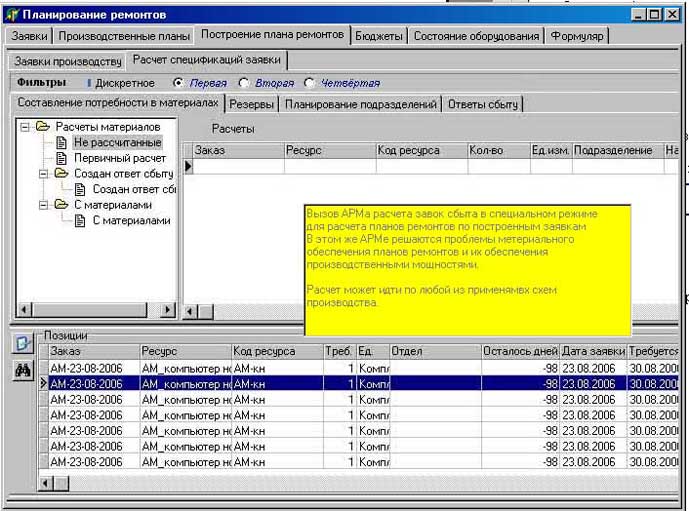Click the Заказ column header in Расчеты grid
The image size is (689, 511).
tap(239, 150)
